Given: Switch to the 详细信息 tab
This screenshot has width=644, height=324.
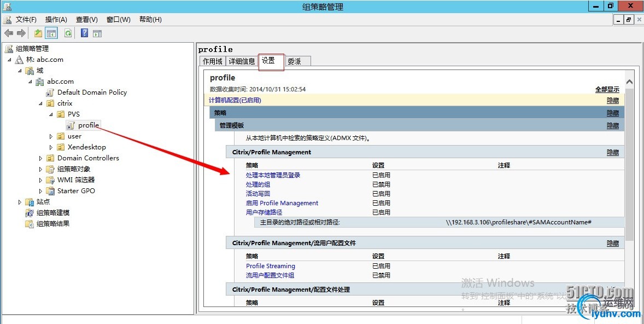Looking at the screenshot, I should click(242, 61).
